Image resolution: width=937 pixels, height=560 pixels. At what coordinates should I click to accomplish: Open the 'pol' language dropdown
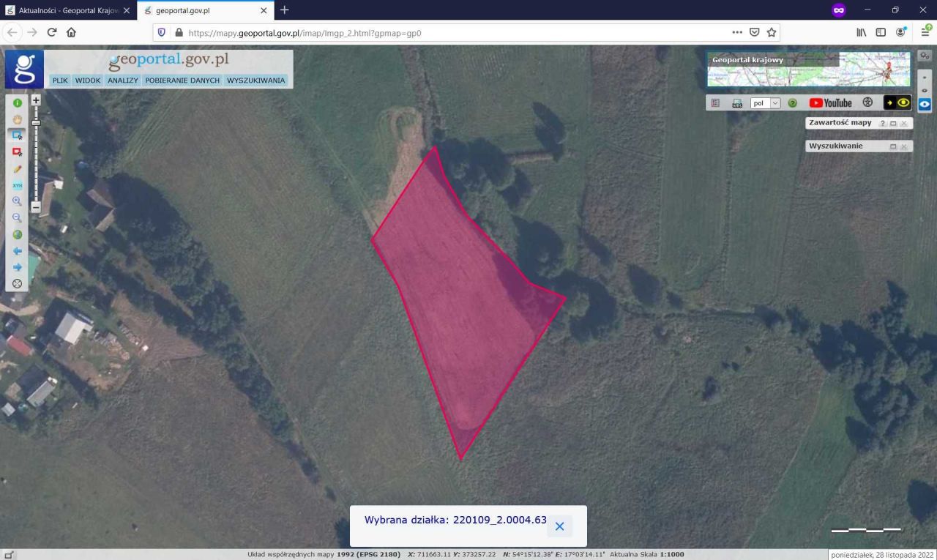(x=766, y=103)
